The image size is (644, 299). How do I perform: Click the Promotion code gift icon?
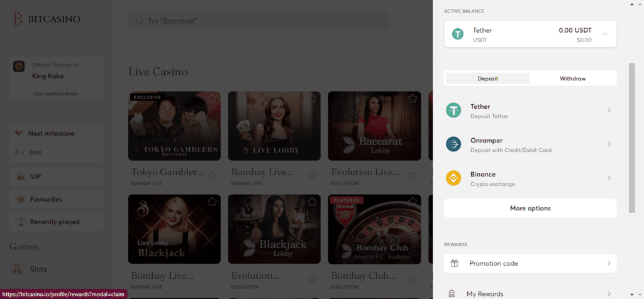point(454,263)
